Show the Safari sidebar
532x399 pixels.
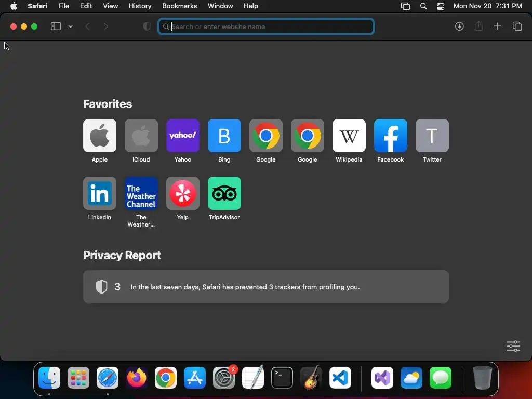(56, 26)
